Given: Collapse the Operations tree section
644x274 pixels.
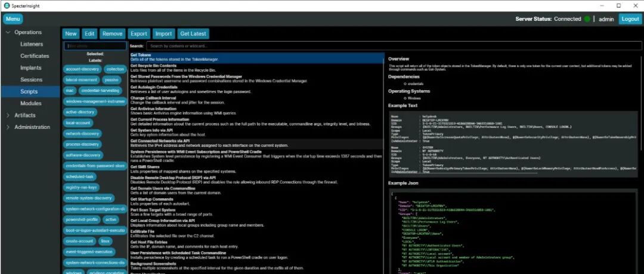Looking at the screenshot, I should (8, 32).
